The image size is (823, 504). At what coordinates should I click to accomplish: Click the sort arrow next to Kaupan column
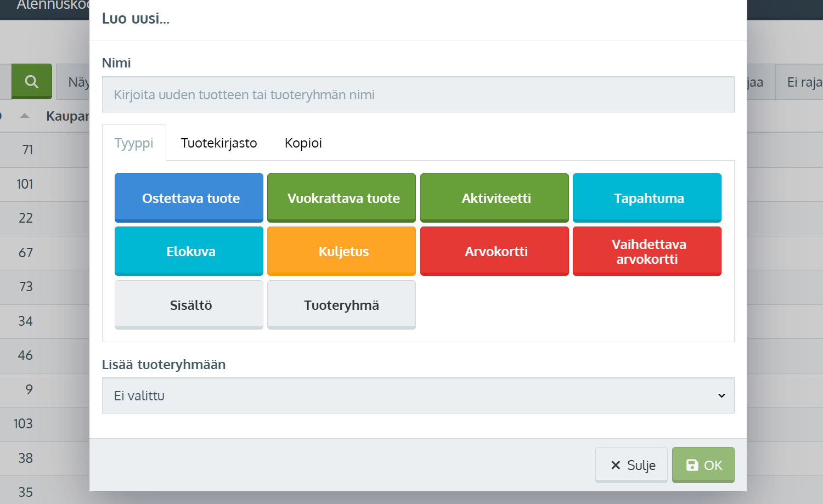(x=24, y=116)
